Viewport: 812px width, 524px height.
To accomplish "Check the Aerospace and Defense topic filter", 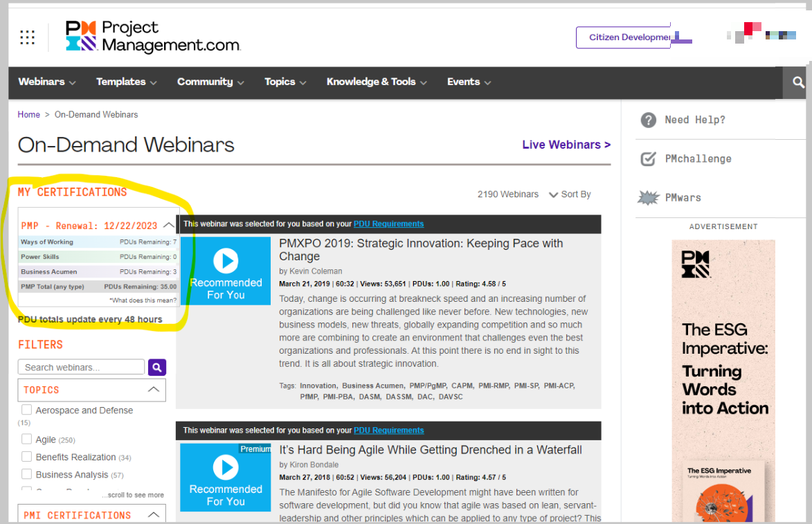I will 26,410.
